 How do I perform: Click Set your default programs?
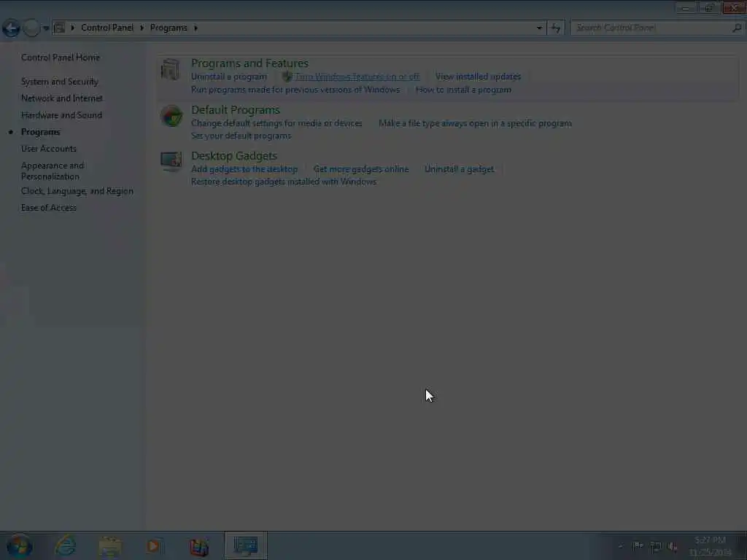(x=241, y=136)
